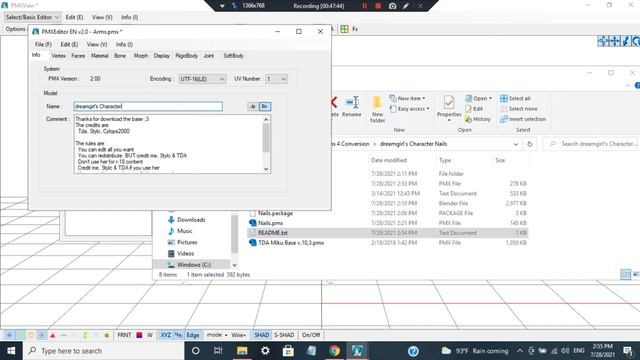The image size is (640, 360).
Task: Click the Comment box scrollbar down arrow
Action: 266,169
